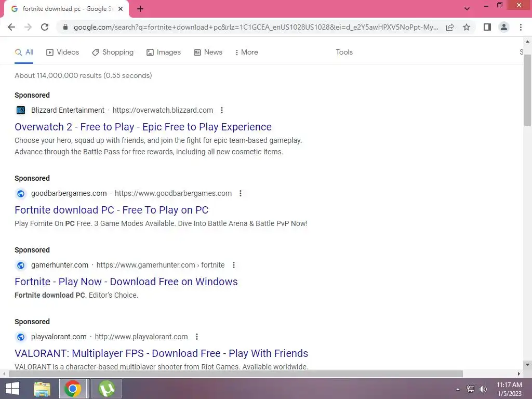532x399 pixels.
Task: Open the search Tools options
Action: [x=344, y=52]
